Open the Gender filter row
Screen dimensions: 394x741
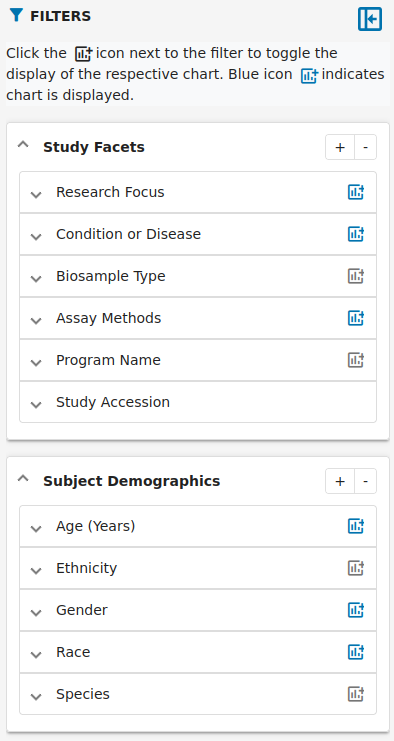pos(198,610)
